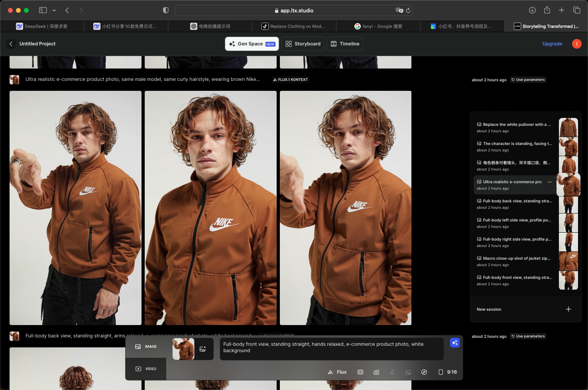Add a reference image with the image-plus icon
Screen dimensions: 588x390
click(203, 349)
